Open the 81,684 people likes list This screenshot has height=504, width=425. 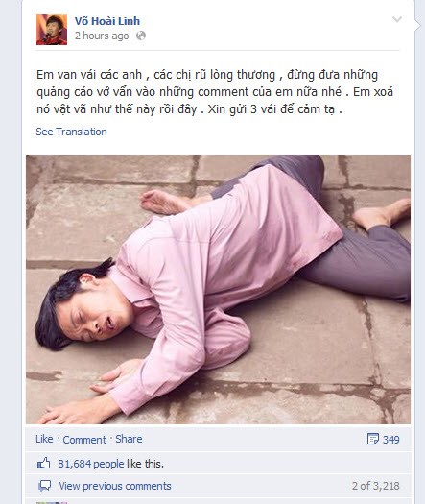click(x=91, y=464)
